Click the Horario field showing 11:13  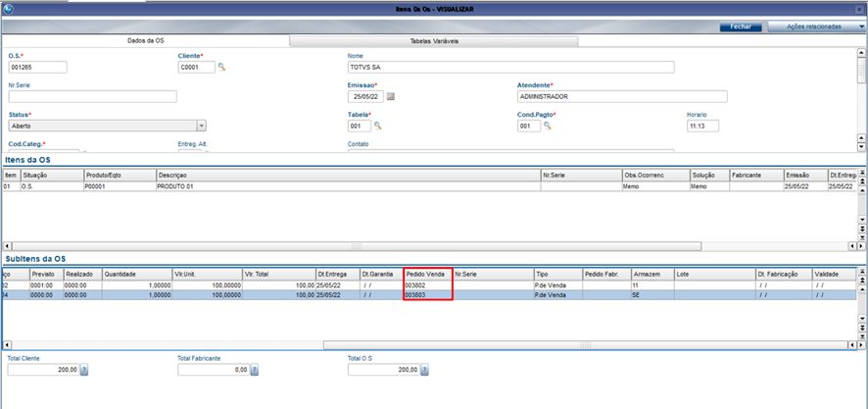coord(702,126)
